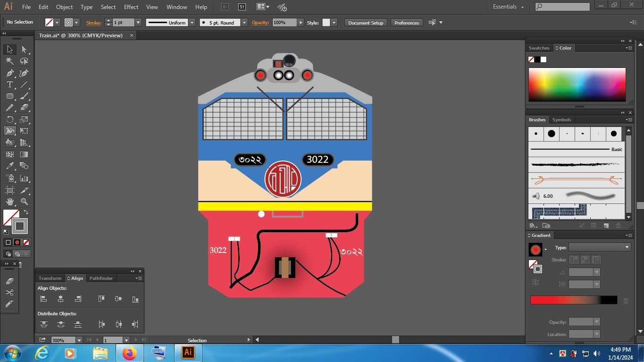
Task: Activate the Stroke box in toolbox
Action: (20, 226)
